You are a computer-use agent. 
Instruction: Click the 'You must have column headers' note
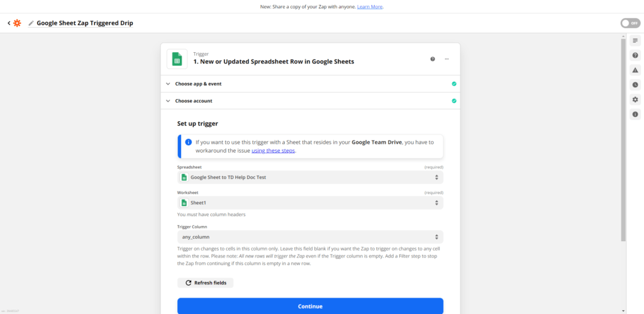point(211,214)
